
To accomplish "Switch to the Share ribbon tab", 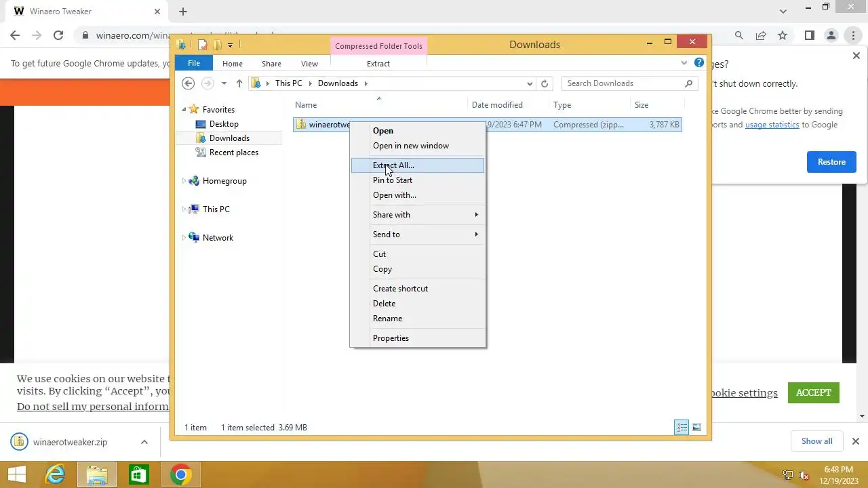I will coord(271,64).
